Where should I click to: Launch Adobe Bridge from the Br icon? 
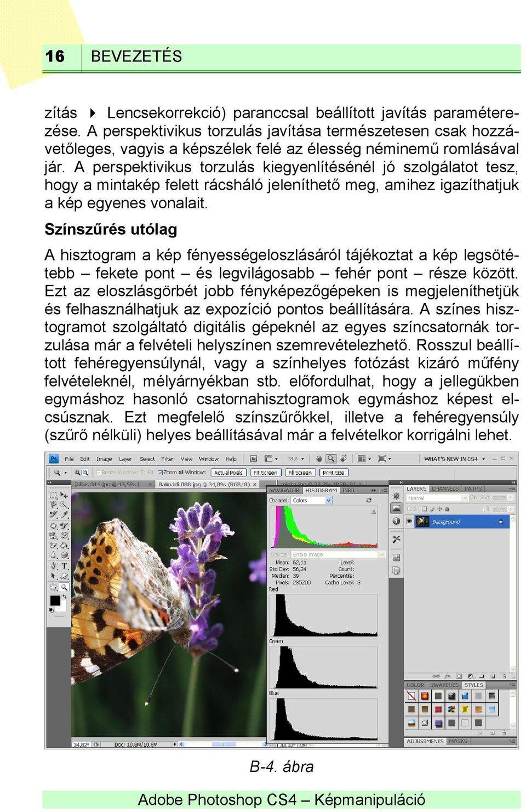(x=253, y=458)
